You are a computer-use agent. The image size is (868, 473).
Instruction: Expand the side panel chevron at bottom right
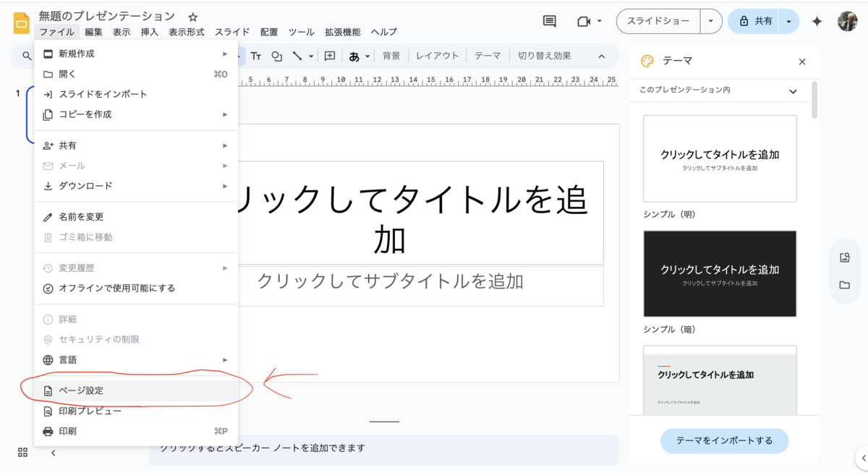point(863,457)
